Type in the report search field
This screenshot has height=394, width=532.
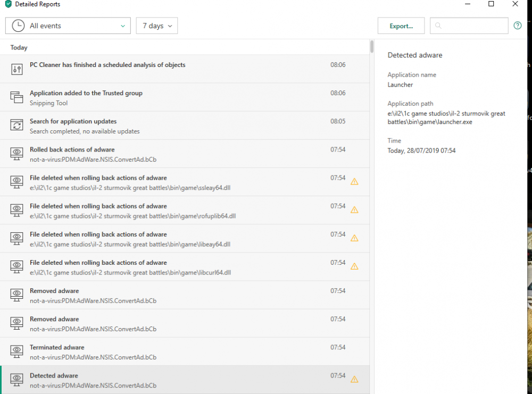(x=473, y=26)
